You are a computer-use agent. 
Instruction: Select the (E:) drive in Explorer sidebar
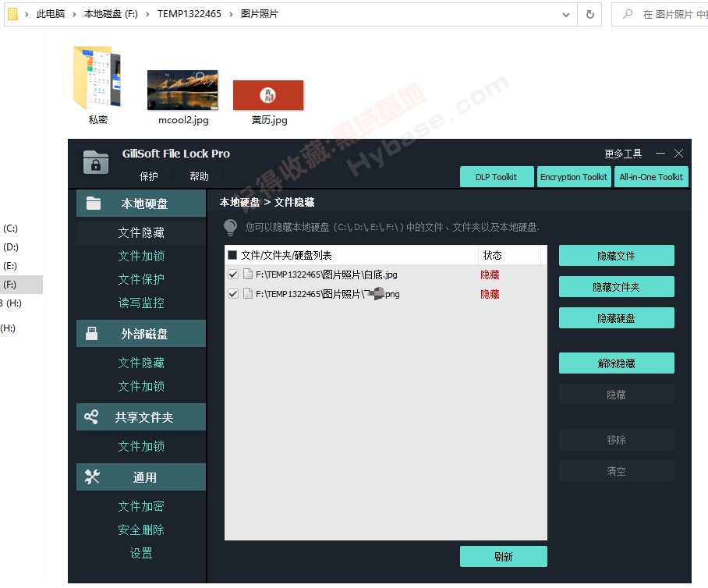(x=10, y=266)
